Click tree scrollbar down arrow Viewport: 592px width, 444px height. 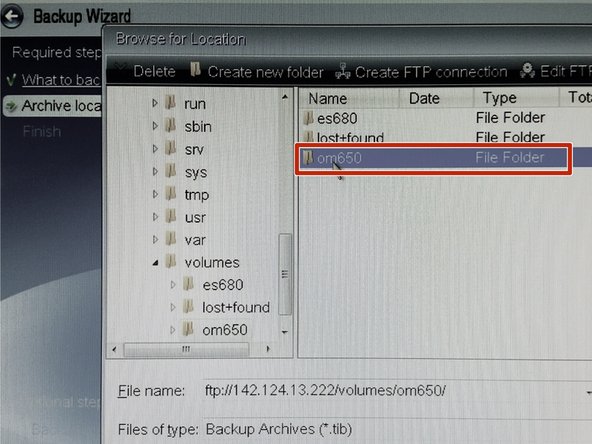(285, 332)
